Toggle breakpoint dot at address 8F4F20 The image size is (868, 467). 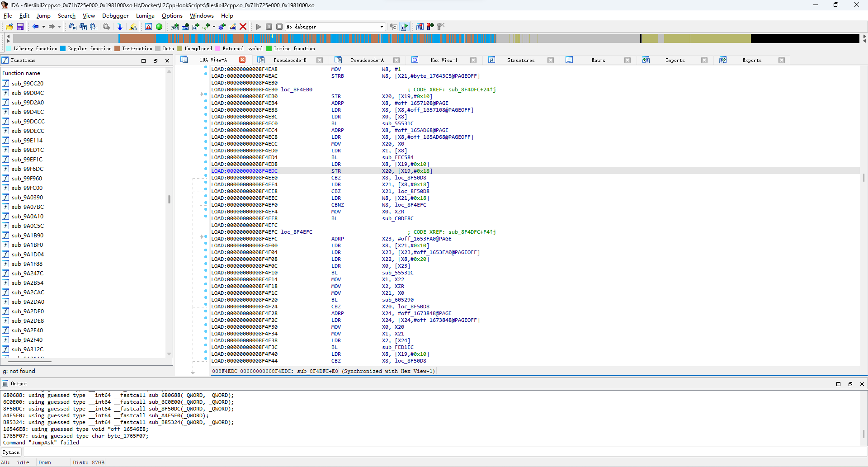coord(206,298)
